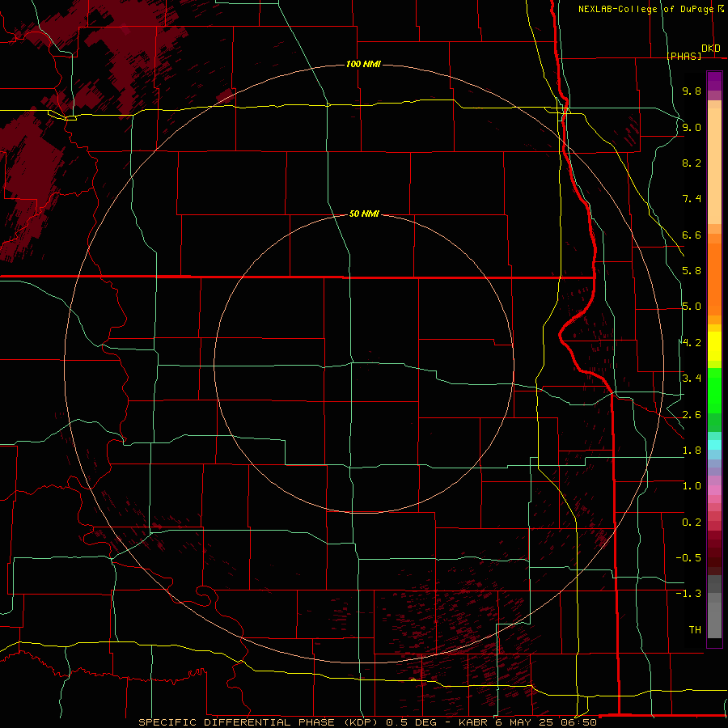The image size is (728, 728).
Task: Select the 7.4 legend value
Action: point(692,199)
